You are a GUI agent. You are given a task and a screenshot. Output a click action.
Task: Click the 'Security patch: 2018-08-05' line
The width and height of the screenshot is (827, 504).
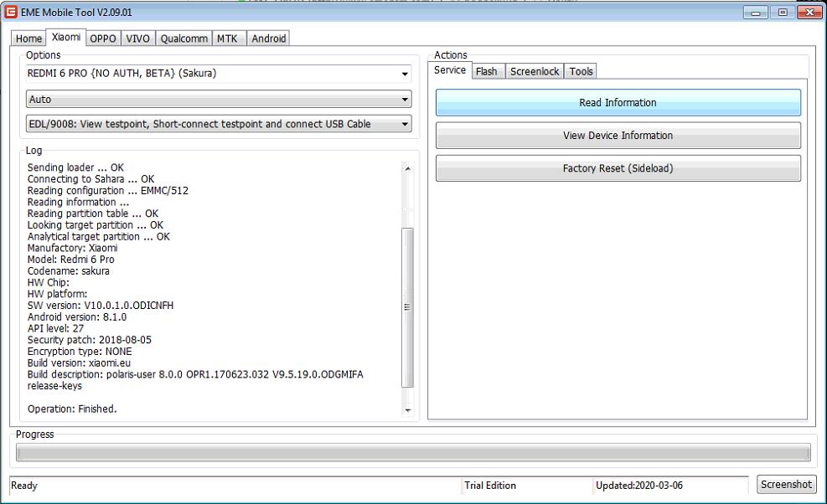tap(89, 340)
